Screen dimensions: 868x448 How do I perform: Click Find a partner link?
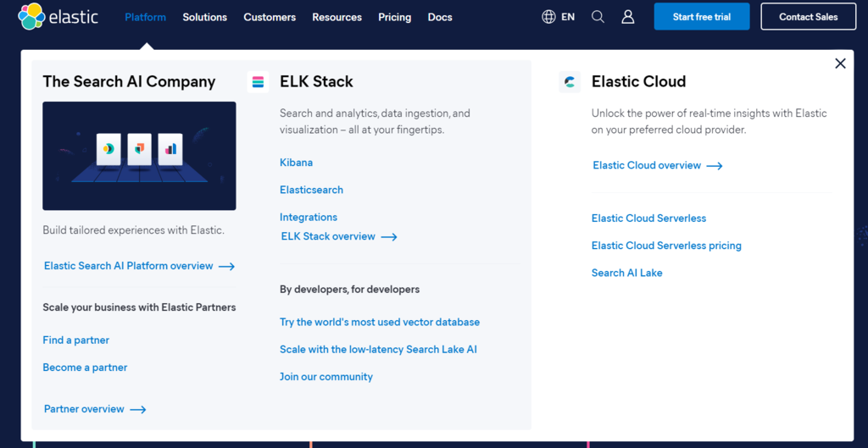pyautogui.click(x=75, y=340)
